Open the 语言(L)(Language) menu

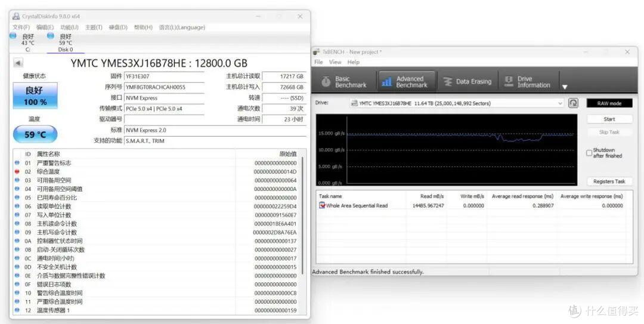[x=182, y=27]
